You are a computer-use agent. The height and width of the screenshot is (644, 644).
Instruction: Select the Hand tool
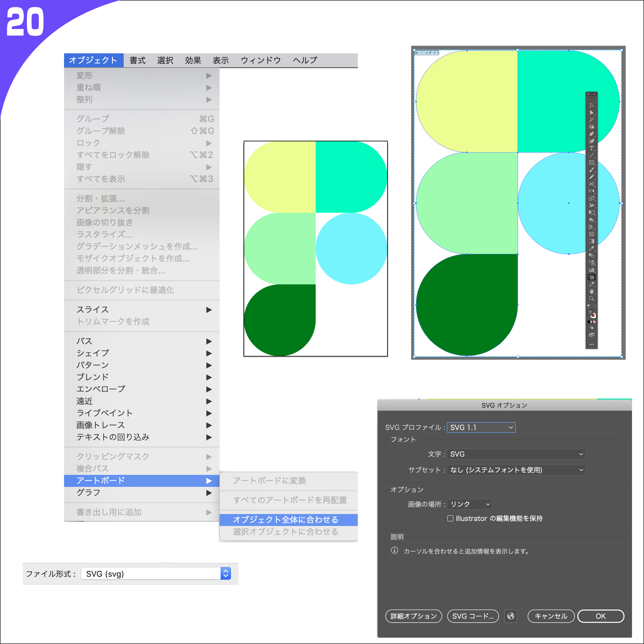591,291
